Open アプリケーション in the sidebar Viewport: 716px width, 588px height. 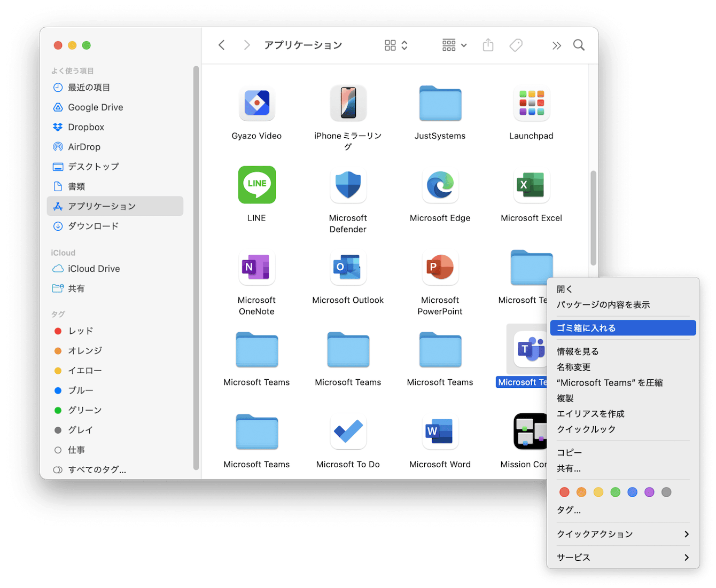(x=115, y=206)
